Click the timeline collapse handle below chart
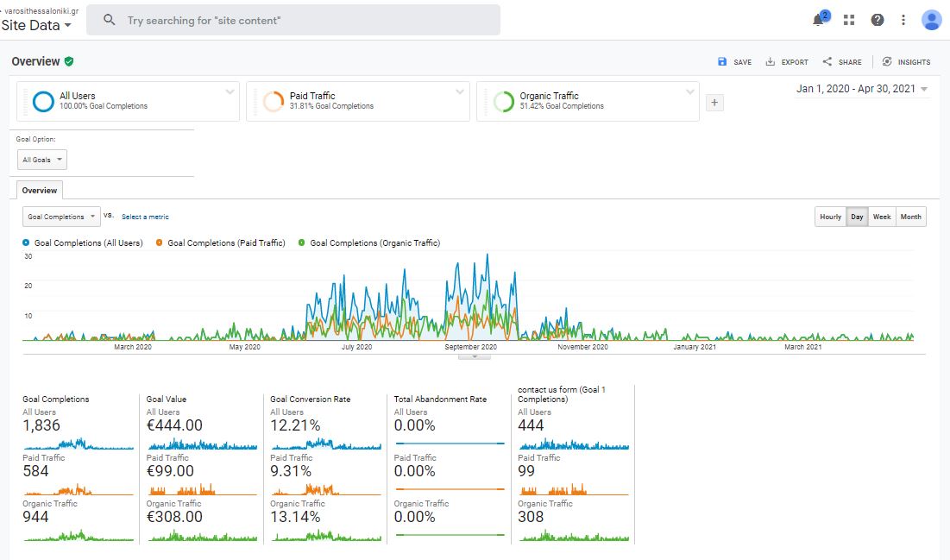950x560 pixels. [474, 356]
